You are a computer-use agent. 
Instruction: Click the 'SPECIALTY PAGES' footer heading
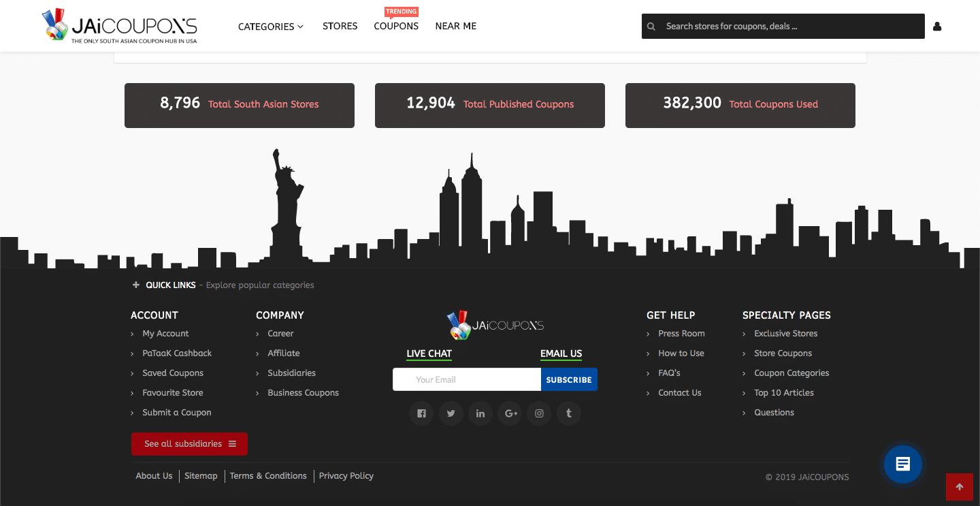787,315
